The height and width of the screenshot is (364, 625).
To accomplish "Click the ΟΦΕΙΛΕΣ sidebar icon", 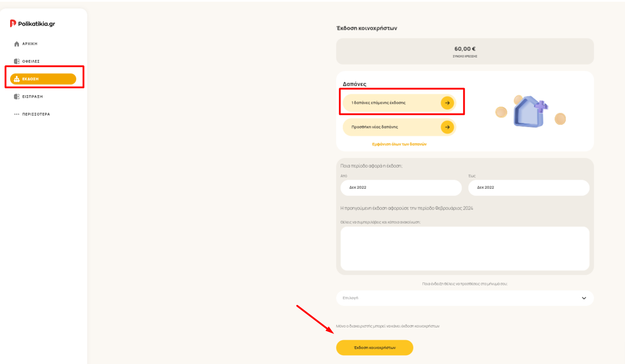I will pos(17,61).
